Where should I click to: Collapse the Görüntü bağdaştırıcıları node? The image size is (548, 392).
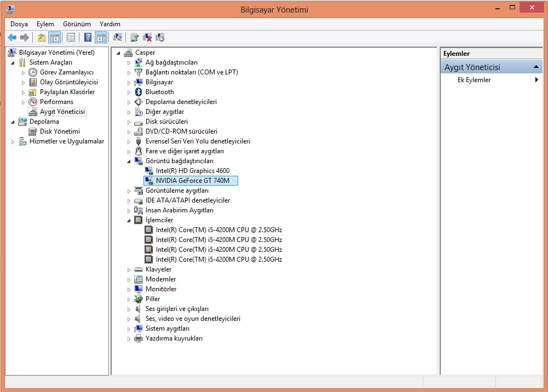coord(129,162)
